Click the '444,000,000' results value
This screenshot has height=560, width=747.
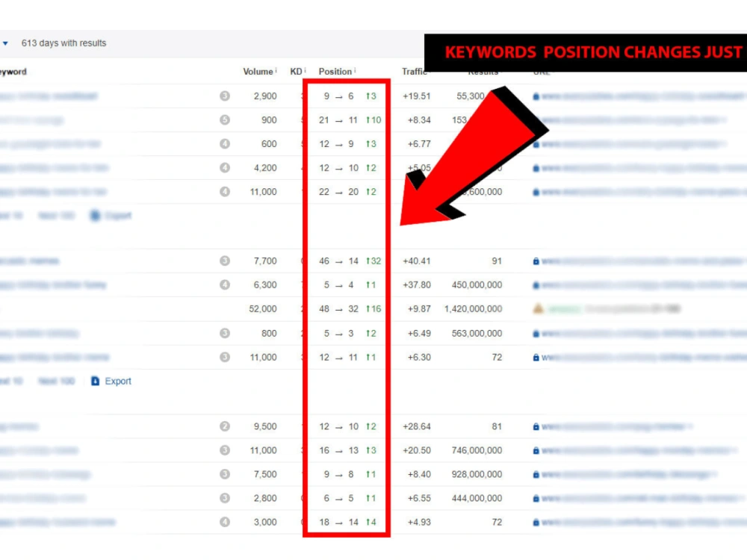pyautogui.click(x=477, y=498)
